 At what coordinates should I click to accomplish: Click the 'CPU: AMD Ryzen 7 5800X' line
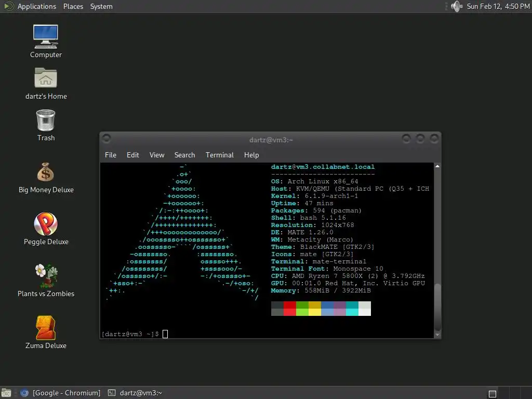(x=348, y=276)
